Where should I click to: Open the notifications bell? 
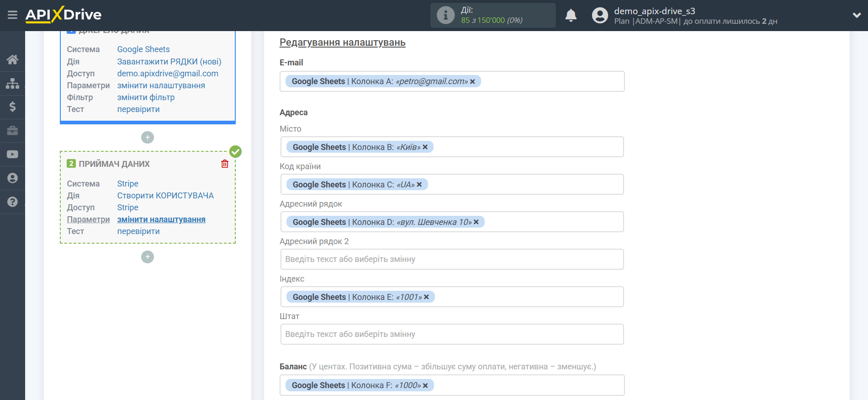point(571,16)
